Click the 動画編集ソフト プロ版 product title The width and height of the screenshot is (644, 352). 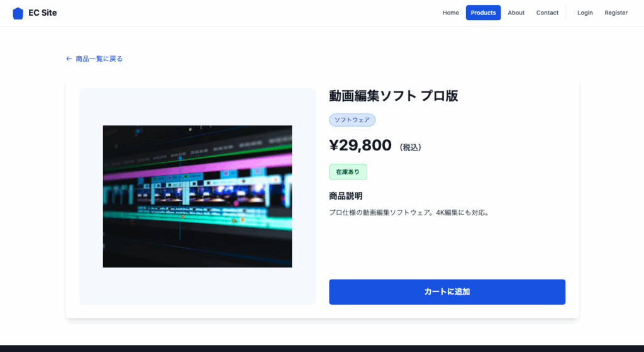tap(393, 96)
